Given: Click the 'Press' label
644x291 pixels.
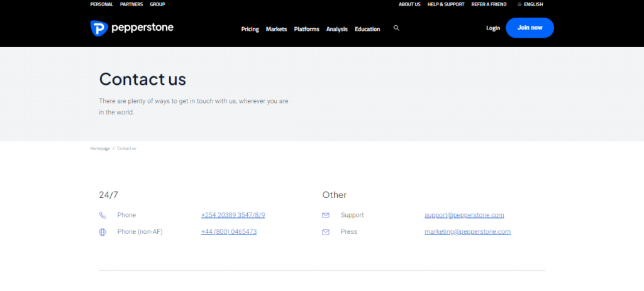Looking at the screenshot, I should (x=349, y=232).
